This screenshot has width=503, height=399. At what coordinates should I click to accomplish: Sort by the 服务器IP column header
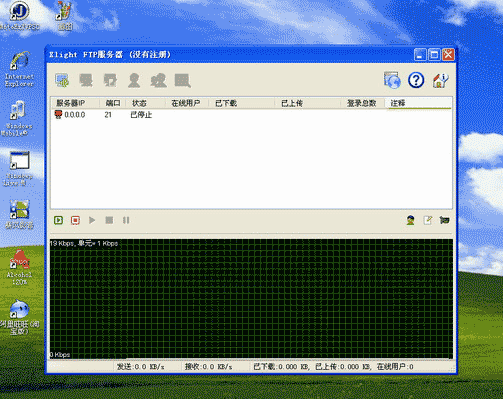(75, 103)
